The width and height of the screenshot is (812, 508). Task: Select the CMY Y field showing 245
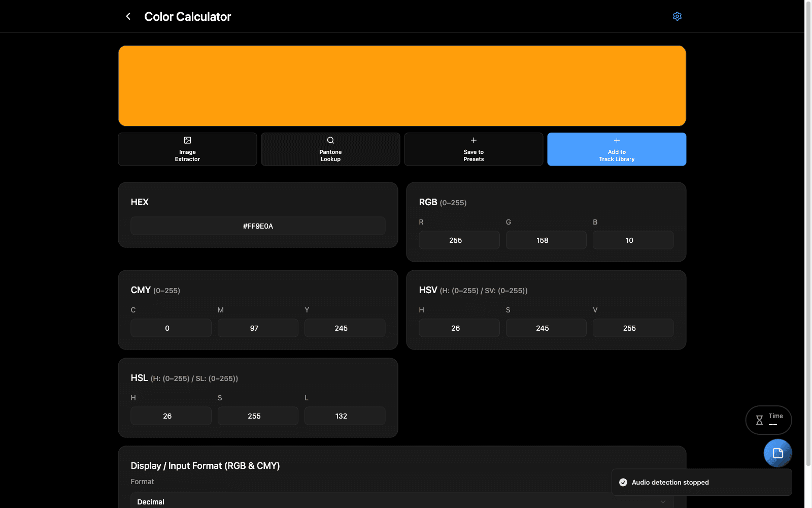tap(345, 328)
